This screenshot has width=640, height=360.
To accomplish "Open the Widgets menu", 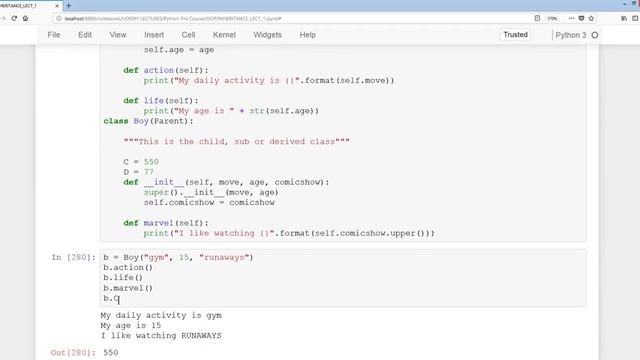I will 267,35.
